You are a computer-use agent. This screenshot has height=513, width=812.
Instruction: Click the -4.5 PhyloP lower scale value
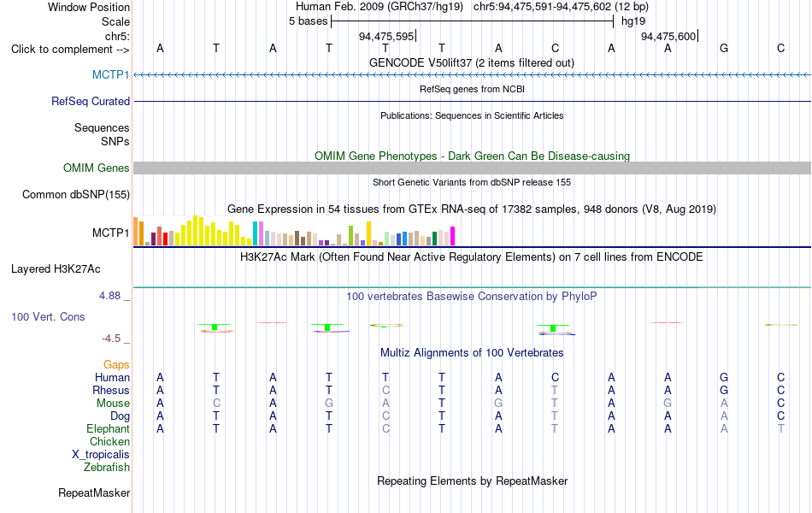coord(111,339)
